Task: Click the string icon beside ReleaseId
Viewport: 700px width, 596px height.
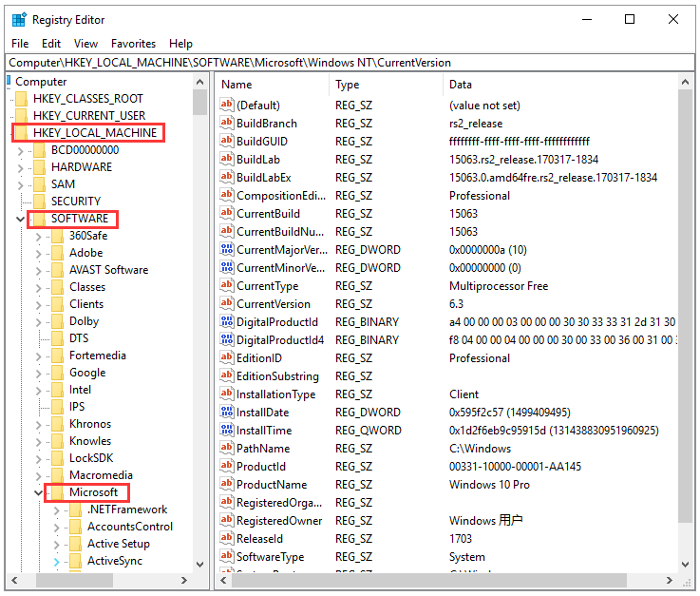Action: tap(227, 538)
